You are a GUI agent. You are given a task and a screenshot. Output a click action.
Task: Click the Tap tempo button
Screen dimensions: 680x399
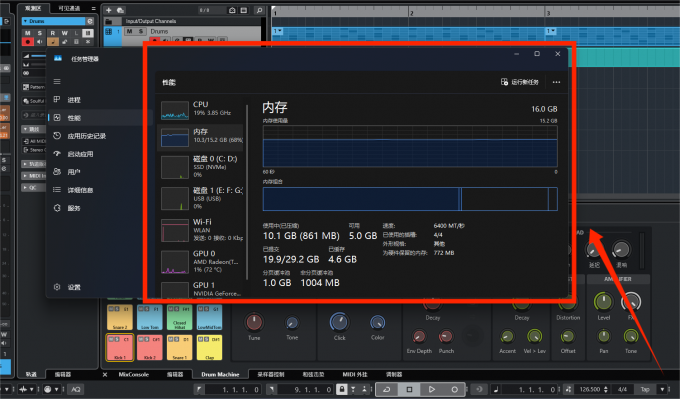coord(645,389)
